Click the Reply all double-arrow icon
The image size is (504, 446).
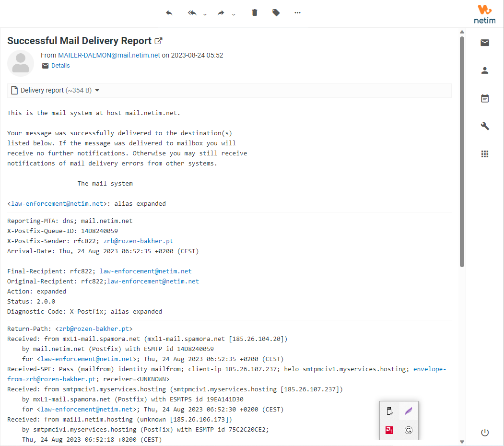[x=192, y=13]
